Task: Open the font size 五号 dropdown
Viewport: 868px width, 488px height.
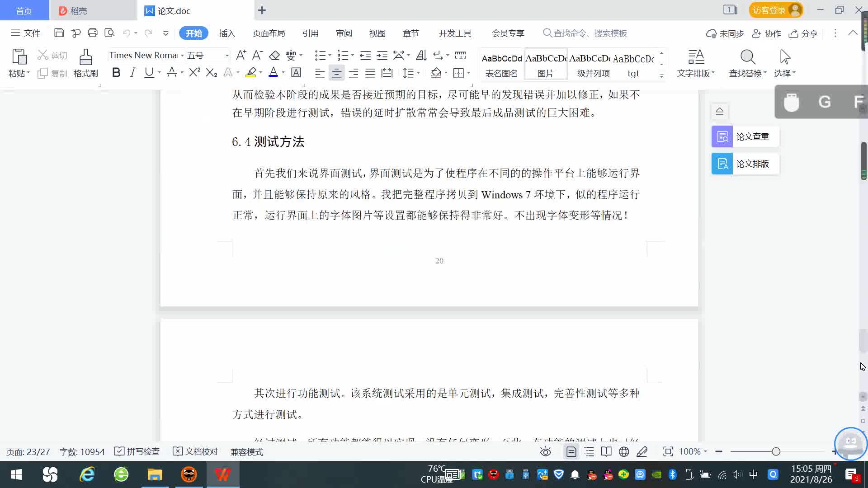Action: click(227, 56)
